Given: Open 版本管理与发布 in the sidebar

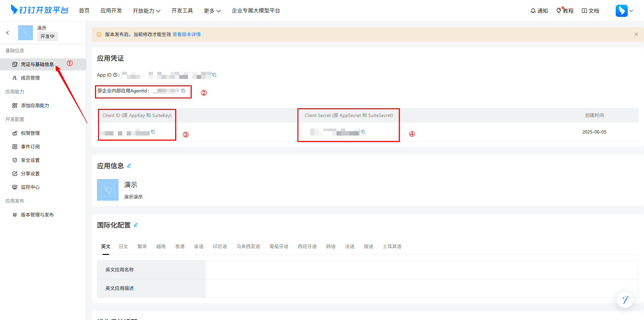Looking at the screenshot, I should (x=37, y=215).
